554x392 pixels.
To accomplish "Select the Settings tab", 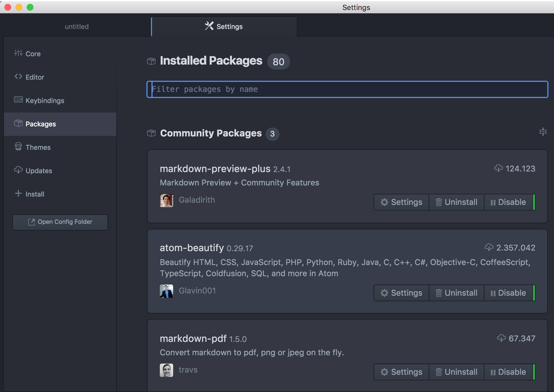I will click(x=224, y=27).
